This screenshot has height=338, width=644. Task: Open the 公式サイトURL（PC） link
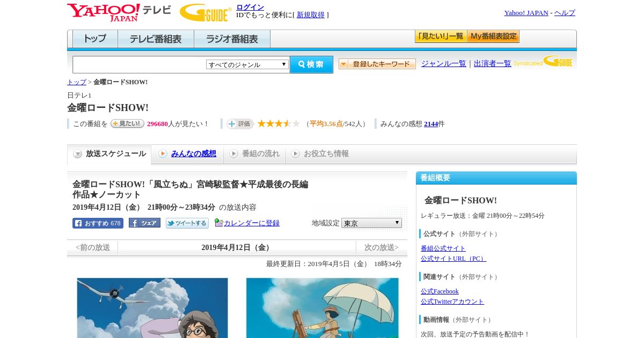click(x=453, y=259)
